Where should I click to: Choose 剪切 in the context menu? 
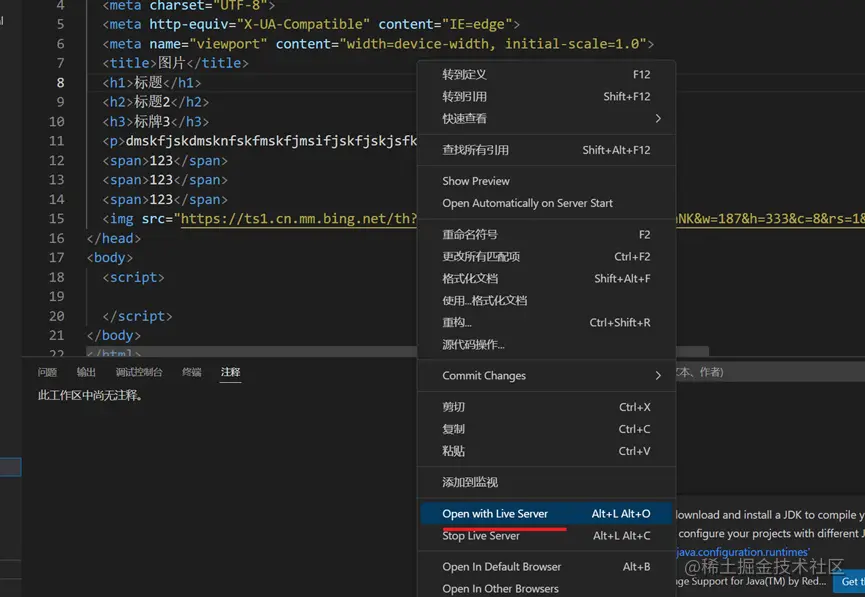click(546, 407)
